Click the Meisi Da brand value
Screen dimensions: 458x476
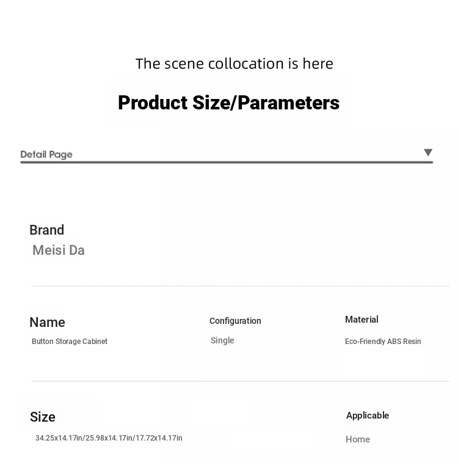(59, 250)
